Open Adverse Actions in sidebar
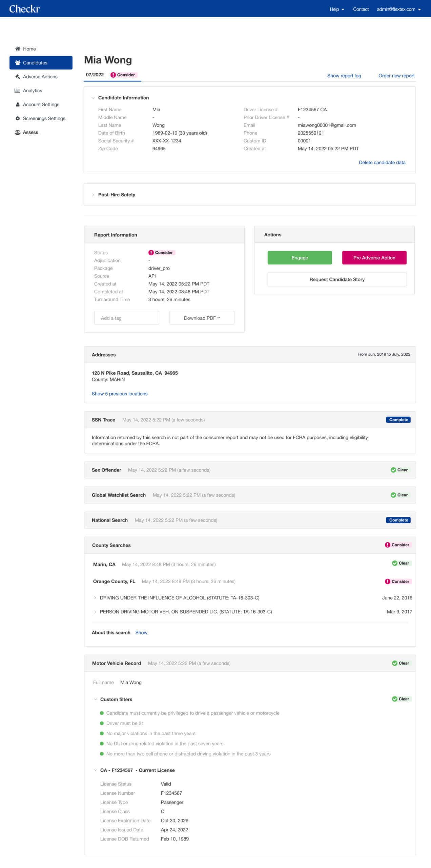The image size is (431, 868). [41, 77]
